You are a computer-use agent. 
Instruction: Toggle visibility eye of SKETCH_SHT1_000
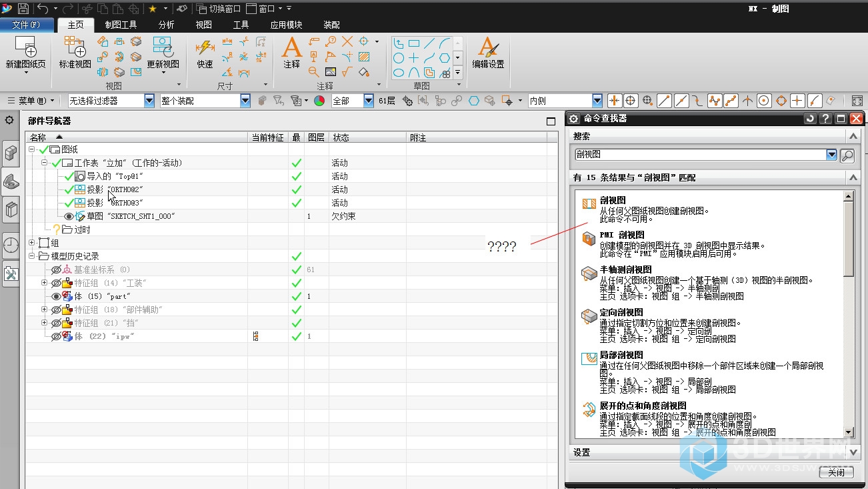point(68,216)
